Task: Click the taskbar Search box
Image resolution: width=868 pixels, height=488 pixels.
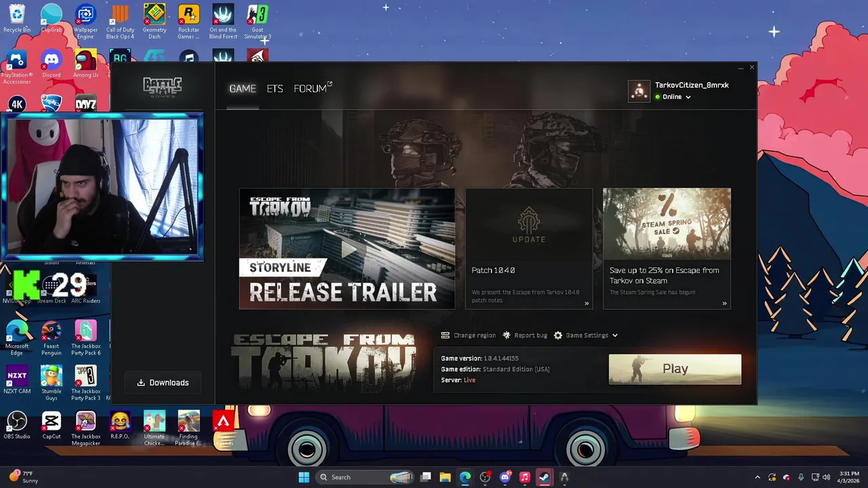Action: pyautogui.click(x=366, y=477)
